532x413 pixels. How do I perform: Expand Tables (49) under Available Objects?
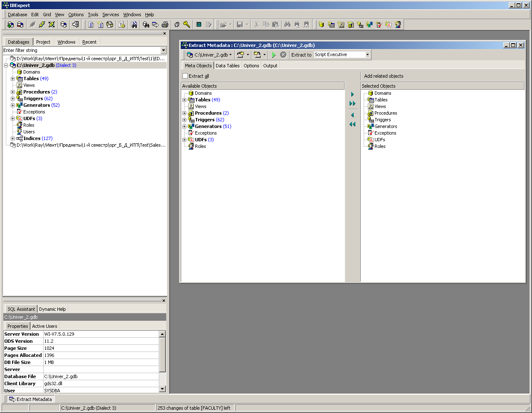[184, 100]
